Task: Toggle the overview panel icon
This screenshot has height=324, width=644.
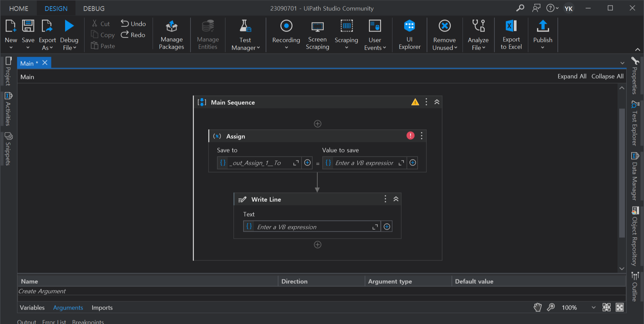Action: tap(620, 307)
